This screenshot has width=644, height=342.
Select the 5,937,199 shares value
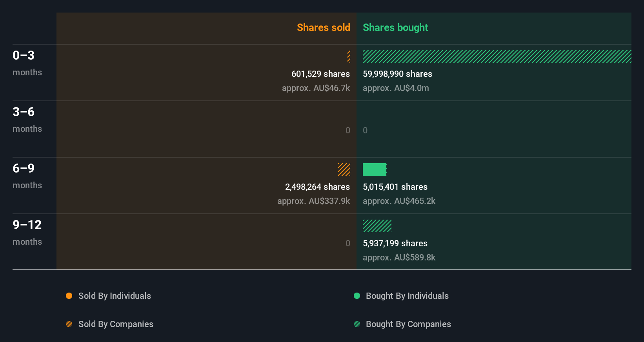point(395,244)
